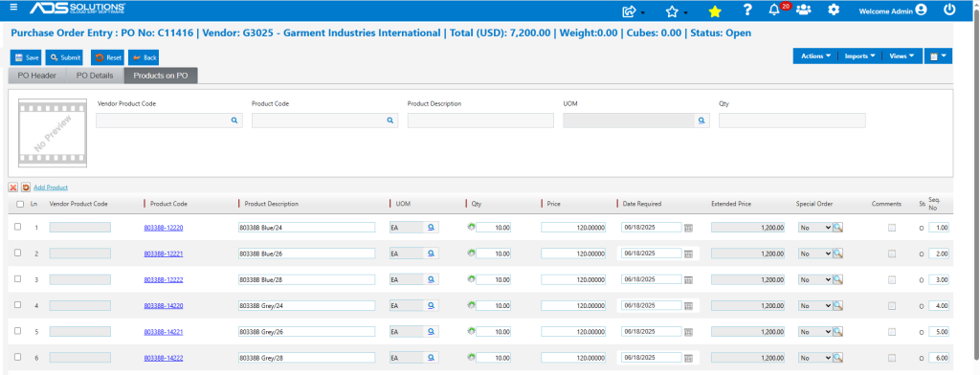Click the green qty icon on line 1
This screenshot has width=980, height=375.
click(471, 227)
